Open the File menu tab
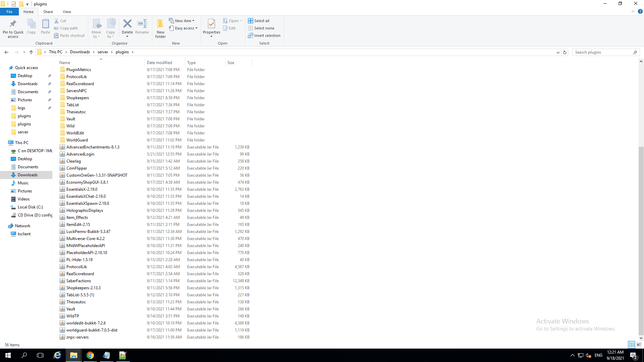The width and height of the screenshot is (644, 362). pos(9,12)
